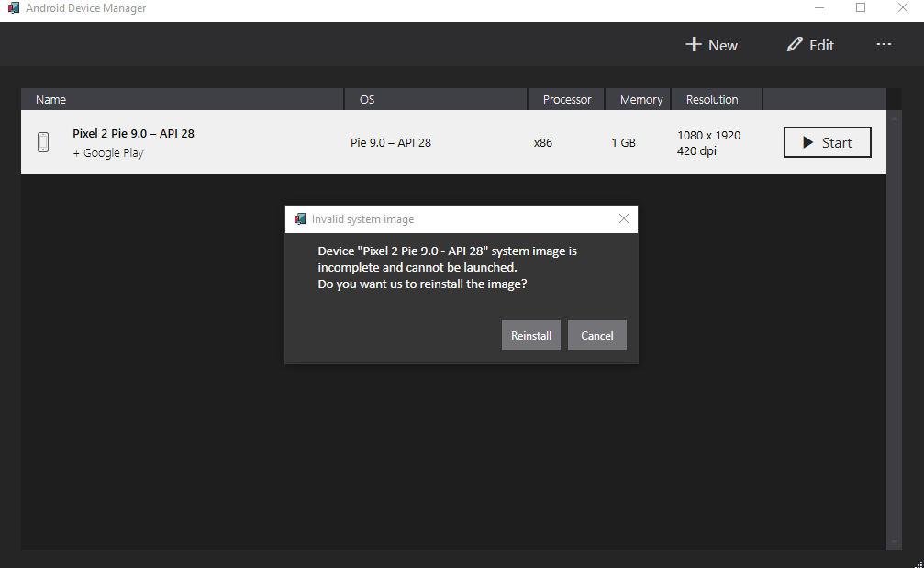The width and height of the screenshot is (924, 568).
Task: Create a new virtual device with New
Action: point(711,44)
